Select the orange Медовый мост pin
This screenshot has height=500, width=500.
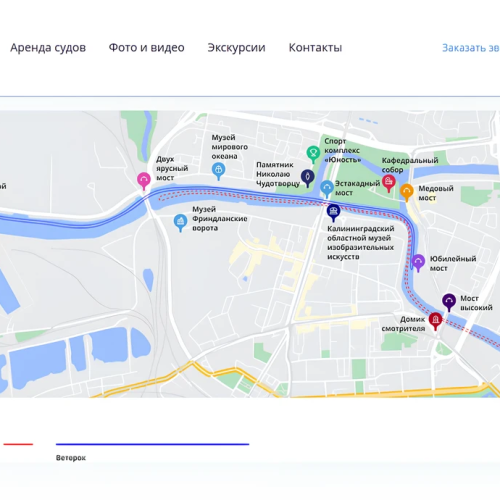(x=407, y=192)
